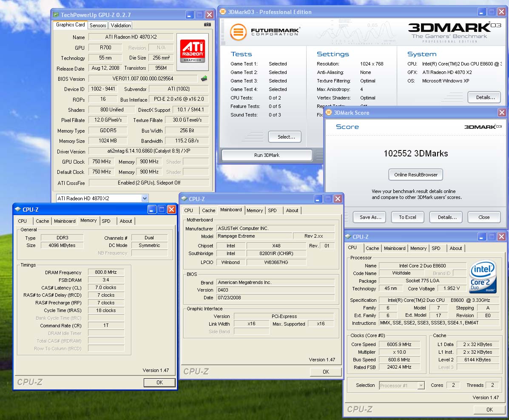509x420 pixels.
Task: Click the Rated FSB value 2402.4 MHz
Action: pos(399,367)
